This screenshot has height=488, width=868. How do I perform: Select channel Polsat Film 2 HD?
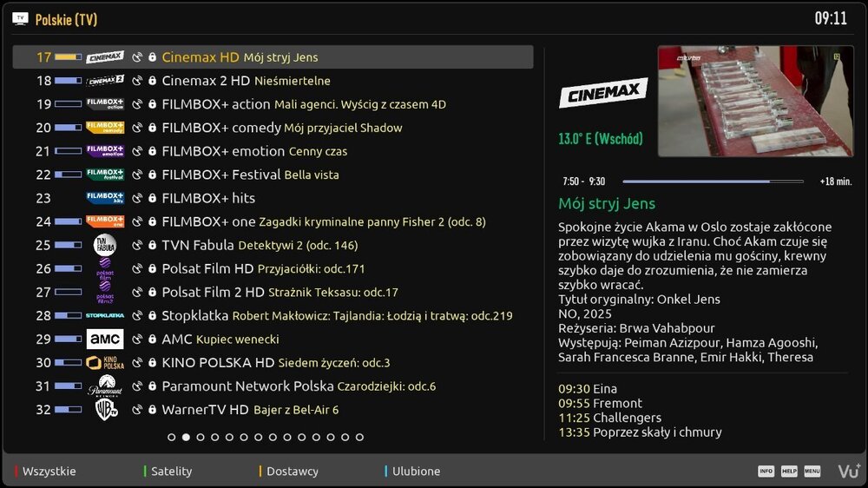[273, 292]
